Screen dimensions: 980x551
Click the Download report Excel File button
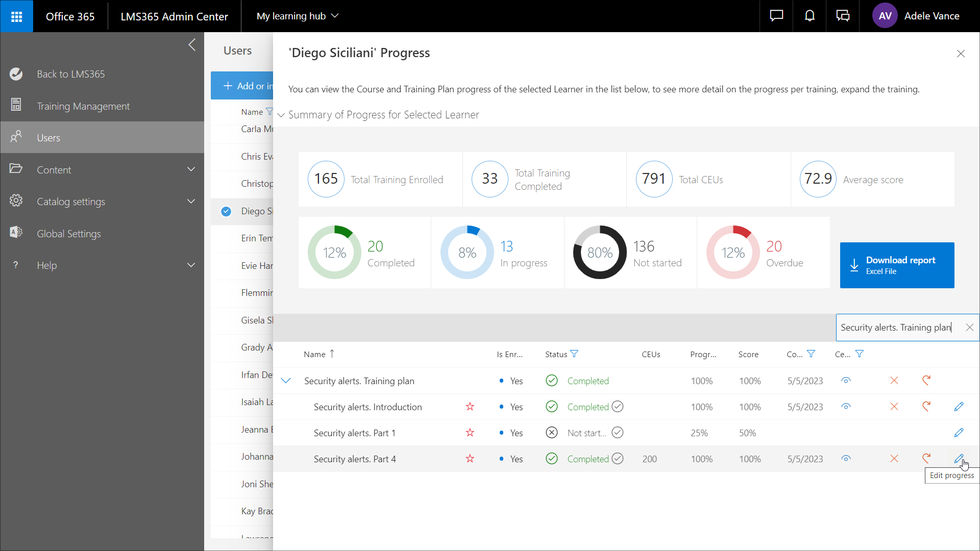tap(896, 265)
